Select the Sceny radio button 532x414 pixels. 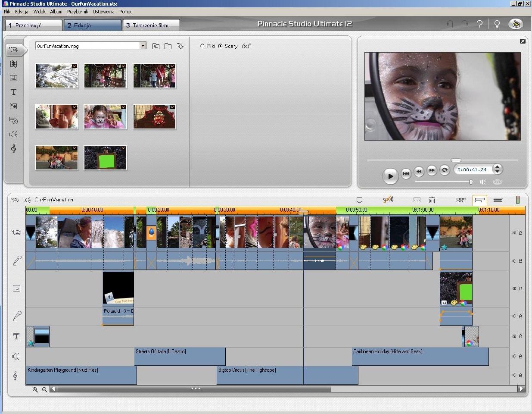coord(221,46)
